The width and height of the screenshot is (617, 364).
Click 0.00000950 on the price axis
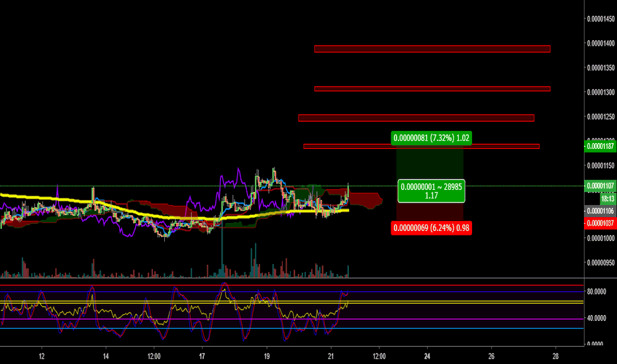(x=601, y=263)
